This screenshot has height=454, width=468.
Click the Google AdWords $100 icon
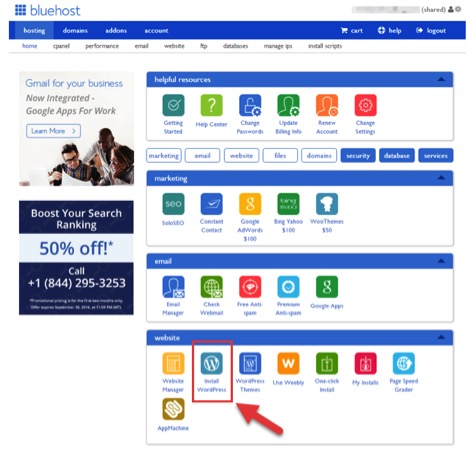point(250,204)
